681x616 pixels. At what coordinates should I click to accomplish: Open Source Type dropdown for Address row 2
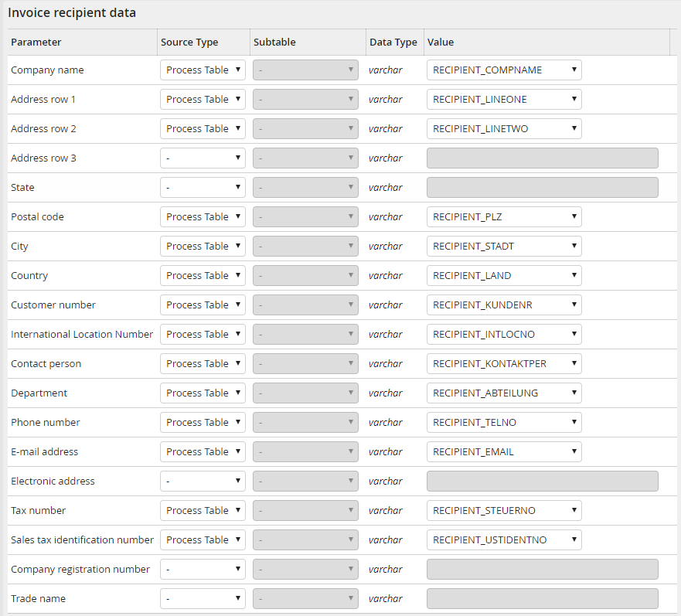point(203,128)
